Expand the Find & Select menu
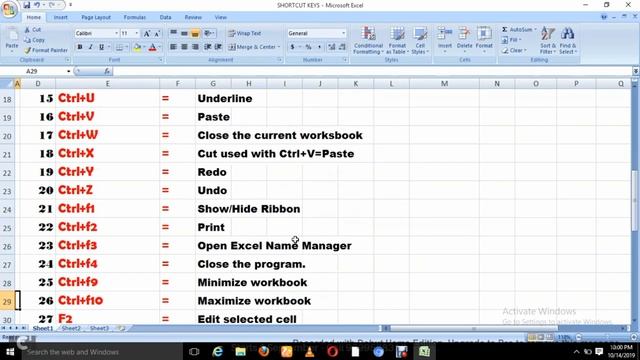This screenshot has width=640, height=360. tap(567, 40)
